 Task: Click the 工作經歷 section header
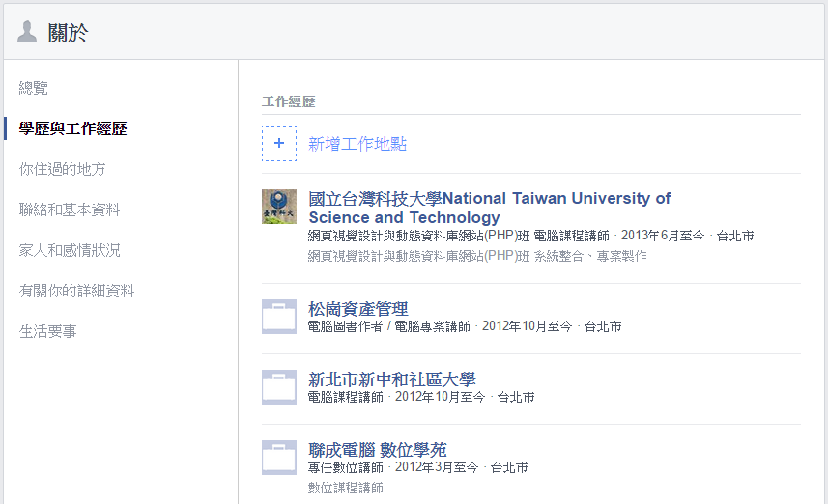tap(288, 101)
